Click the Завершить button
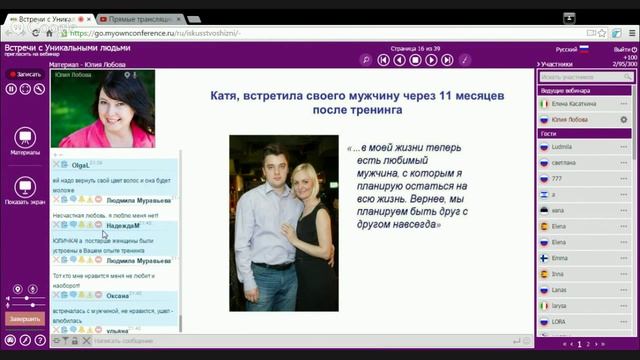The image size is (640, 360). tap(25, 319)
